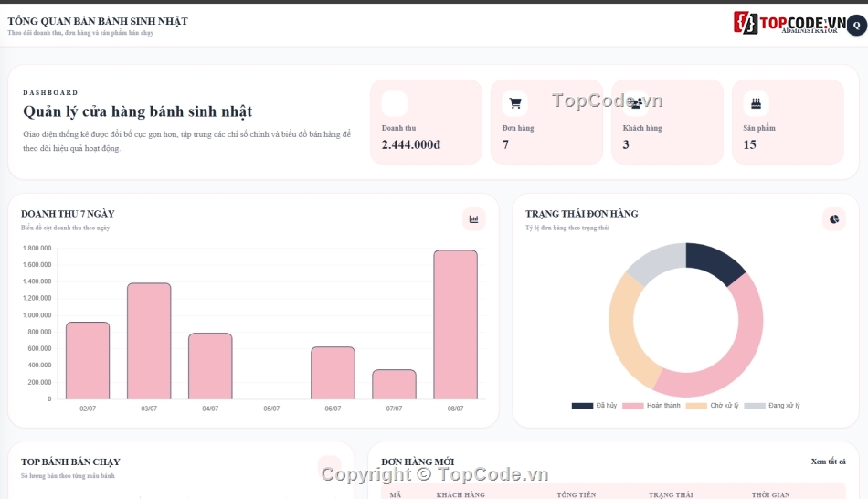Open the Xem tất cả orders link
868x499 pixels.
828,462
